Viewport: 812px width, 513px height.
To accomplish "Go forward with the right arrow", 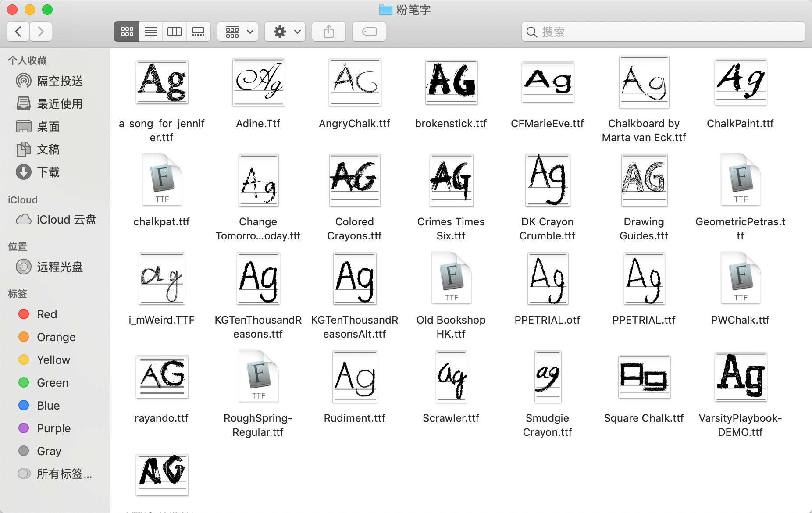I will 41,32.
